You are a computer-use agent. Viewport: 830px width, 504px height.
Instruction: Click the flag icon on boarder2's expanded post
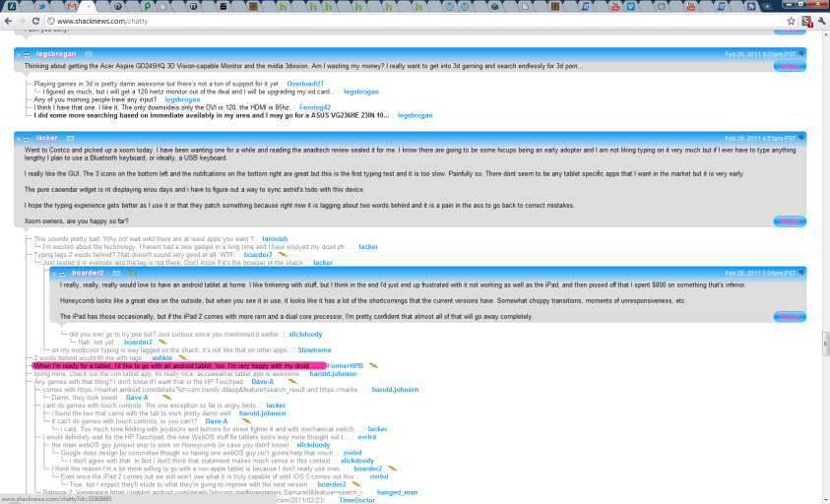point(800,273)
